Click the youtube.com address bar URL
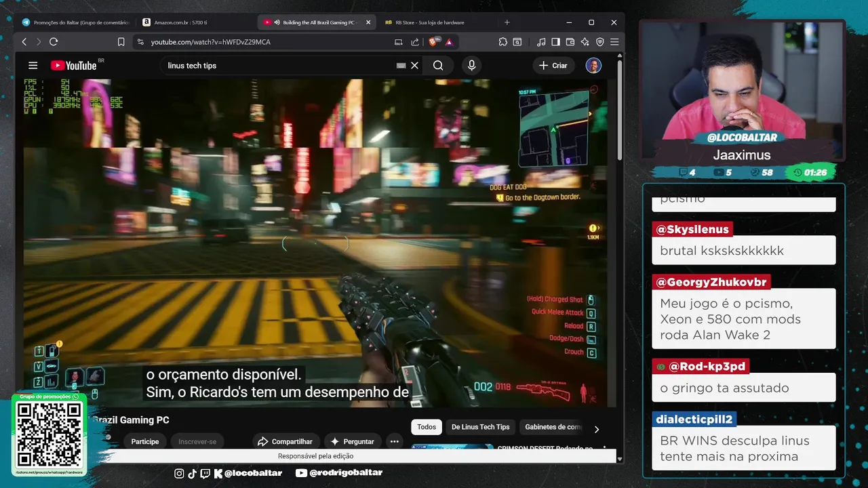868x488 pixels. tap(210, 42)
